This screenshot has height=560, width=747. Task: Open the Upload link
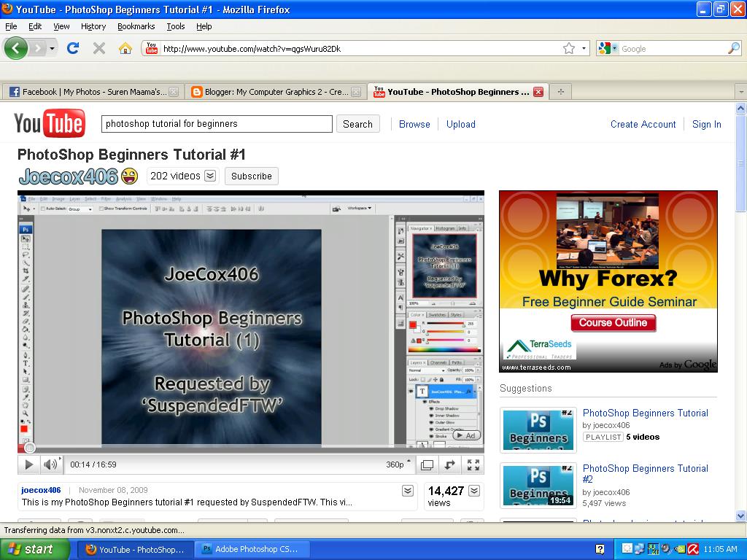(x=461, y=124)
